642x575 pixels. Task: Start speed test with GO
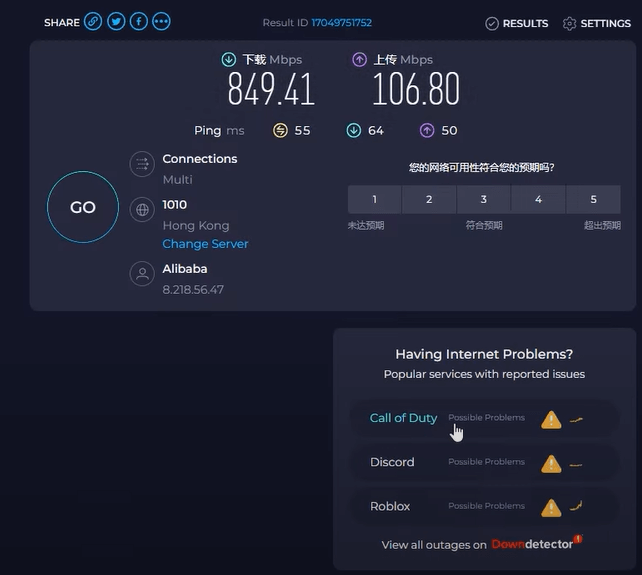[83, 207]
